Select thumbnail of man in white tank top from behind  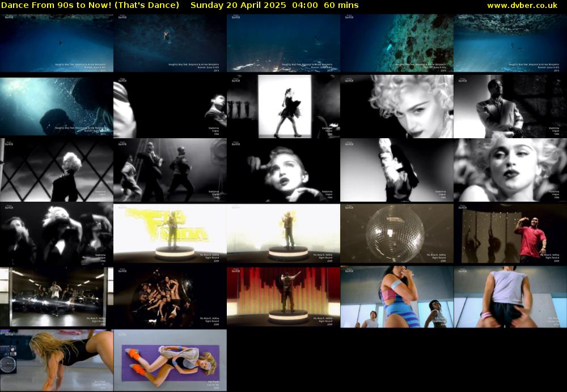tap(510, 297)
